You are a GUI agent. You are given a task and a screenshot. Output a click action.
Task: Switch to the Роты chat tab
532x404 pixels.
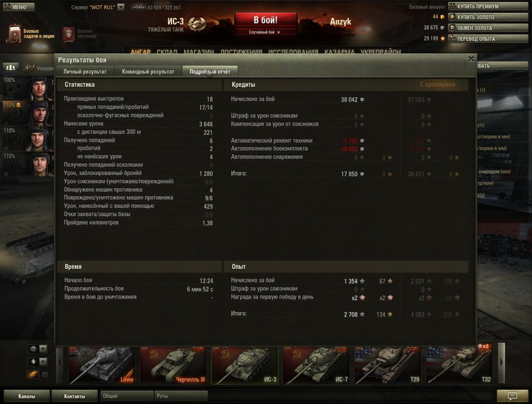[x=181, y=396]
